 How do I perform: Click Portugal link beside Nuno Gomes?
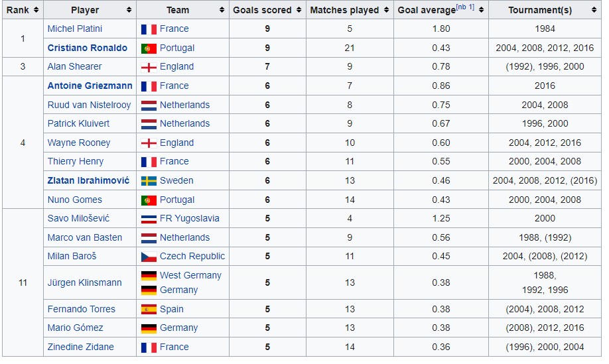177,200
